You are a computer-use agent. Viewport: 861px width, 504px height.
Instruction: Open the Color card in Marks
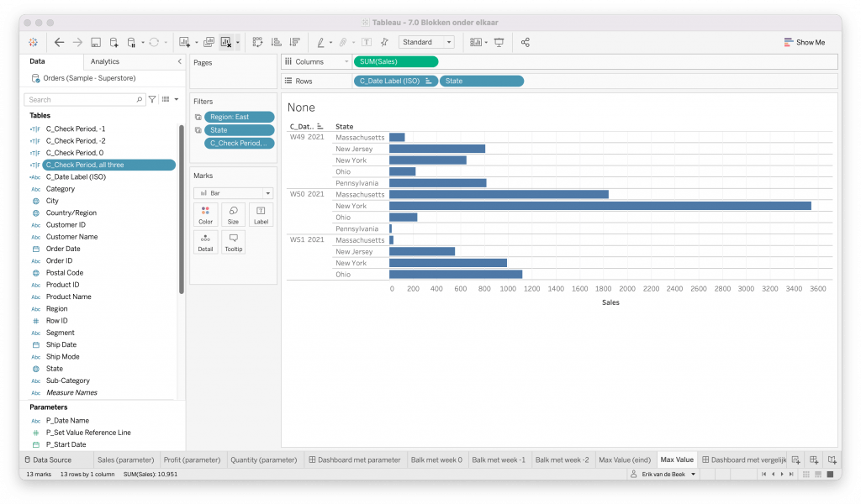point(205,215)
